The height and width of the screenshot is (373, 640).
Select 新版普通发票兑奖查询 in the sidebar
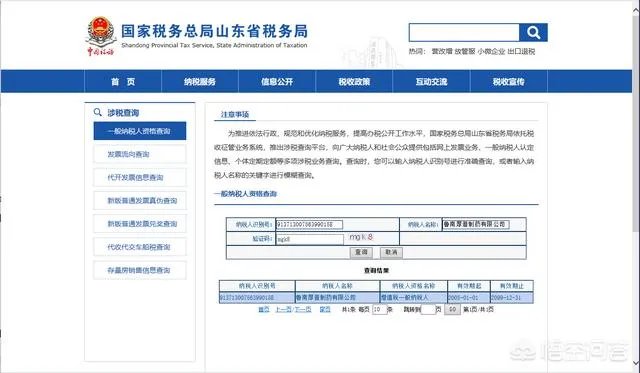[x=140, y=224]
